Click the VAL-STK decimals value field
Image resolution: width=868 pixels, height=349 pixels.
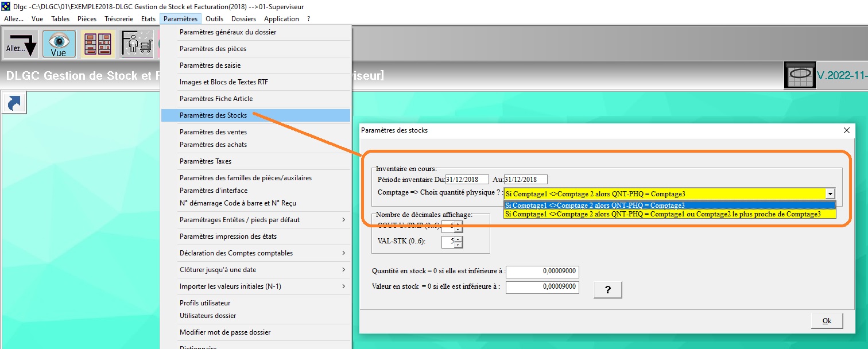click(448, 242)
